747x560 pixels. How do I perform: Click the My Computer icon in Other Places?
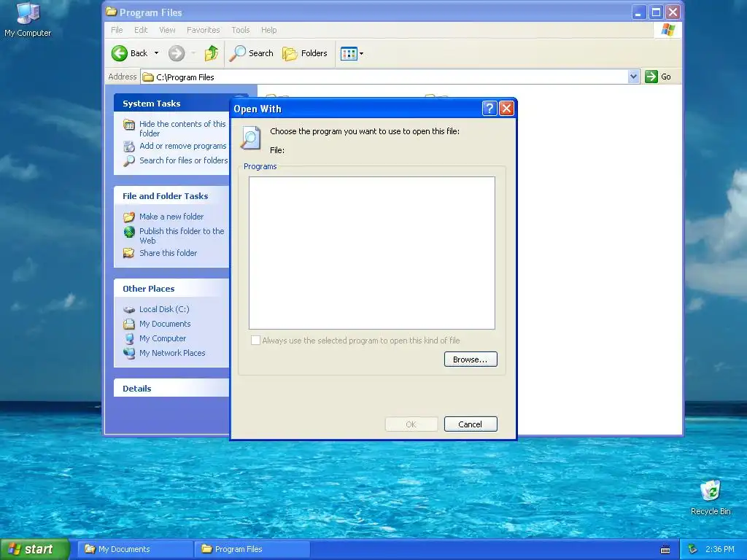[x=128, y=338]
